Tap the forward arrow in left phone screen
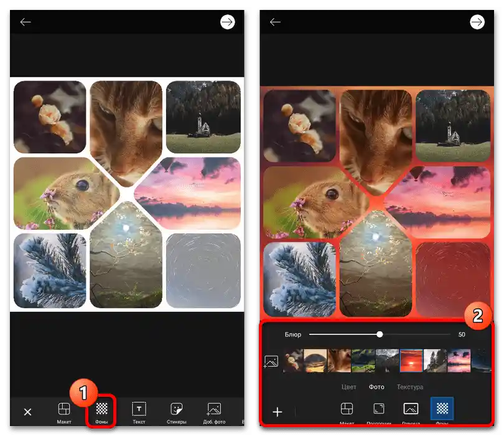504x436 pixels. click(x=227, y=22)
